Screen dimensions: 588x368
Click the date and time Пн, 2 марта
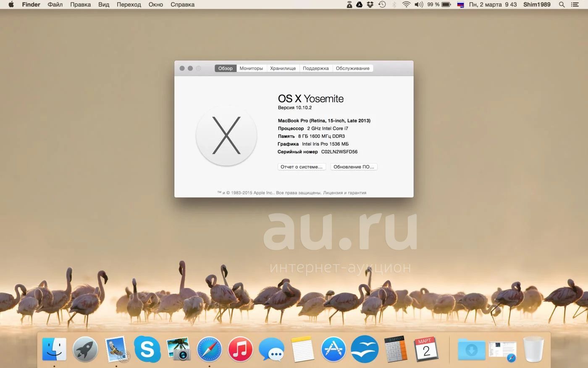[493, 5]
